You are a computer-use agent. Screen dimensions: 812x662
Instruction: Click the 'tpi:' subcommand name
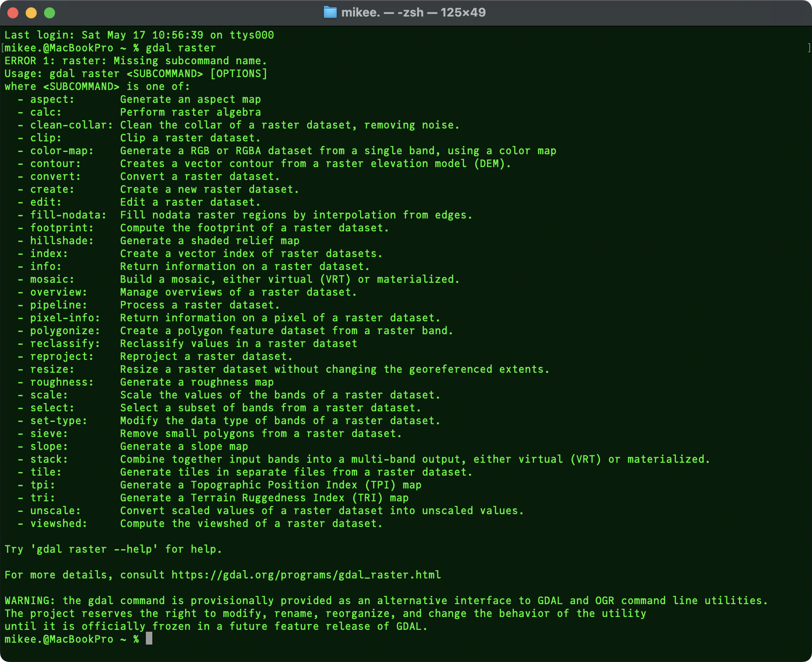[43, 485]
